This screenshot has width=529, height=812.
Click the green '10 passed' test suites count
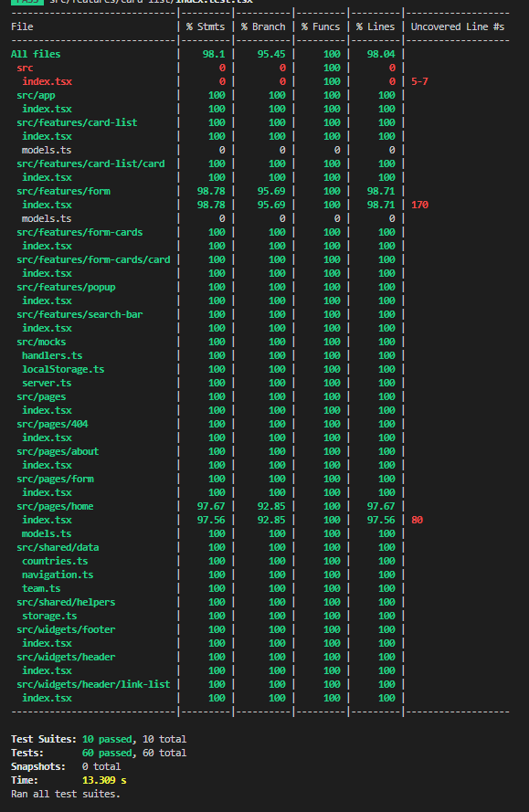[107, 739]
